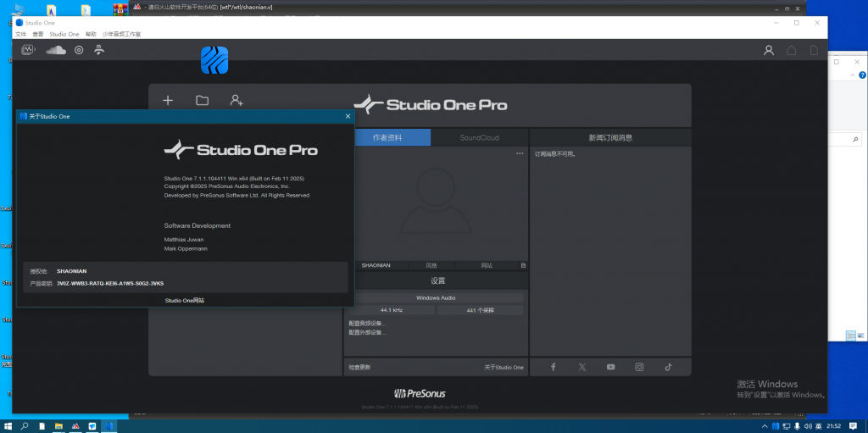Open the Windows Start menu

point(8,426)
